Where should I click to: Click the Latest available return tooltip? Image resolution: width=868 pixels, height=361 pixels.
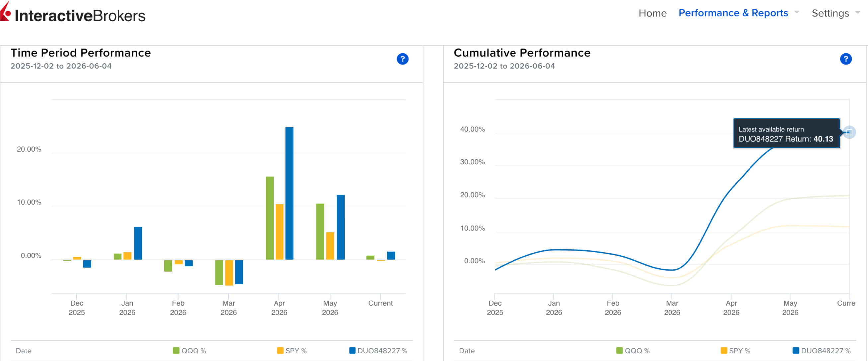[x=786, y=133]
